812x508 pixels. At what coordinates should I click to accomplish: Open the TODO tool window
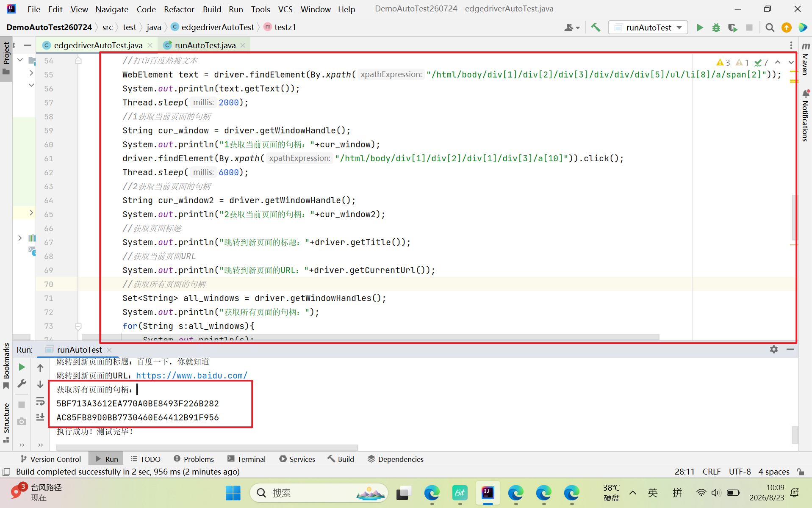(146, 459)
